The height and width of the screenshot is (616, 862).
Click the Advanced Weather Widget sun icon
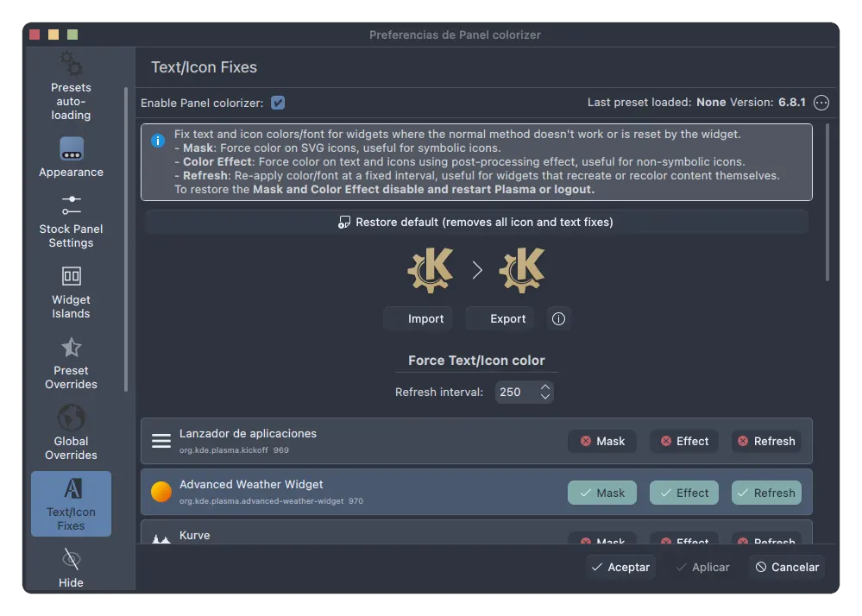point(161,492)
